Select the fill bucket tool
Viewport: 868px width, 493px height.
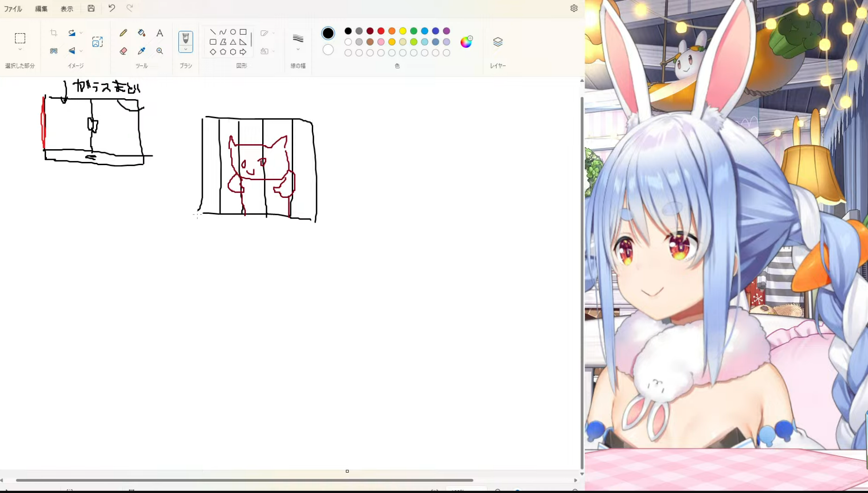[x=142, y=33]
